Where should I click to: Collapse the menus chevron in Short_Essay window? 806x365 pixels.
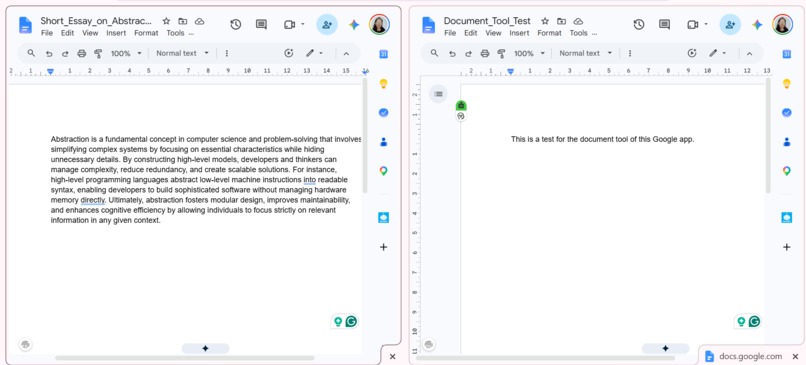[x=346, y=53]
